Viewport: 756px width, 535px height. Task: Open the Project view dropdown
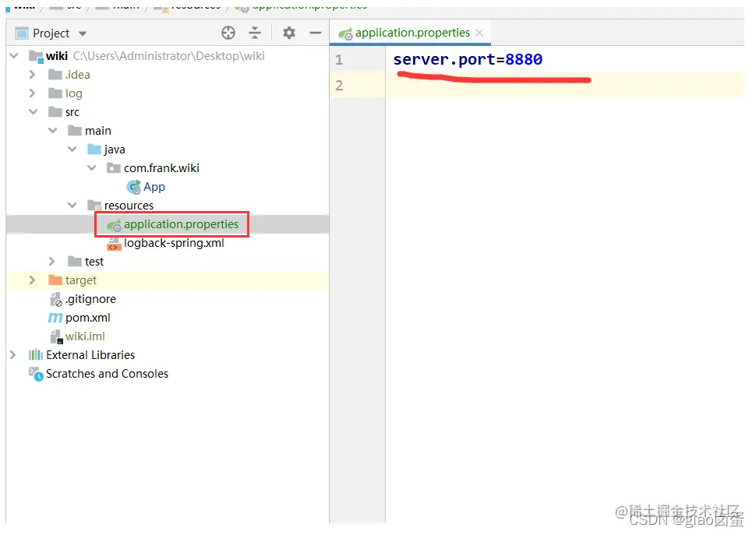point(83,33)
